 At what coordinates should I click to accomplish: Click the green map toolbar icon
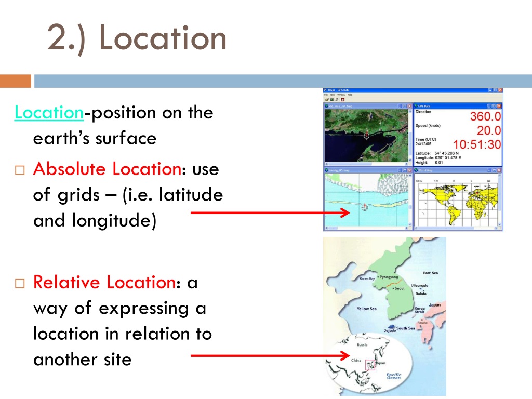[332, 100]
